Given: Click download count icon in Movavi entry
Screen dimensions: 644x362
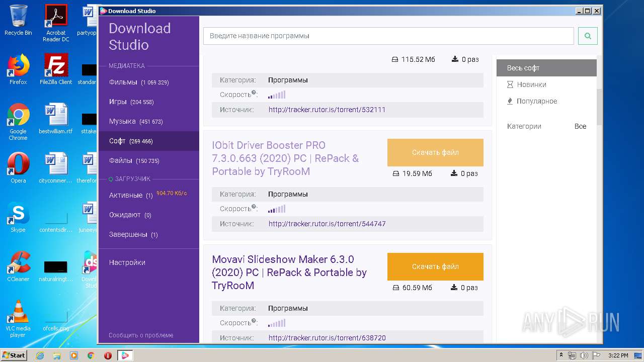Looking at the screenshot, I should coord(455,288).
